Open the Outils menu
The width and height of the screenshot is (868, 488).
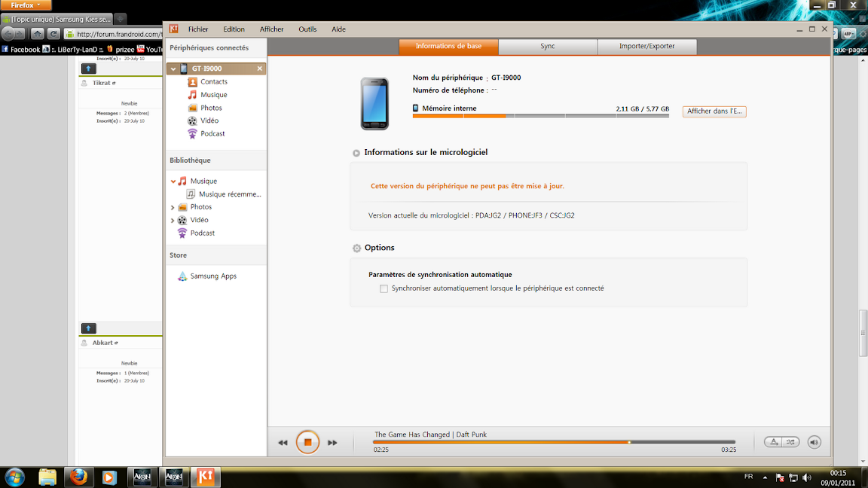pyautogui.click(x=307, y=29)
